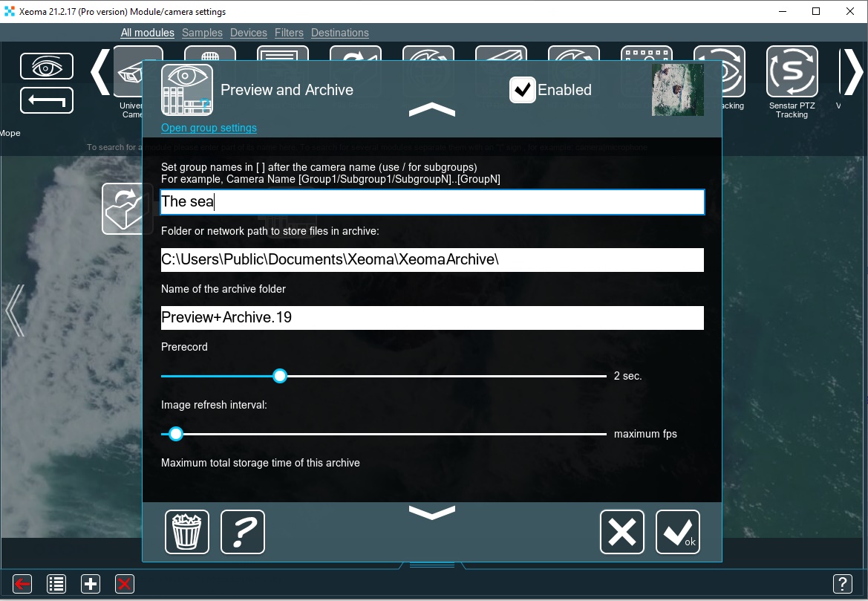Image resolution: width=868 pixels, height=601 pixels.
Task: Open help with the dialog question mark button
Action: [243, 532]
